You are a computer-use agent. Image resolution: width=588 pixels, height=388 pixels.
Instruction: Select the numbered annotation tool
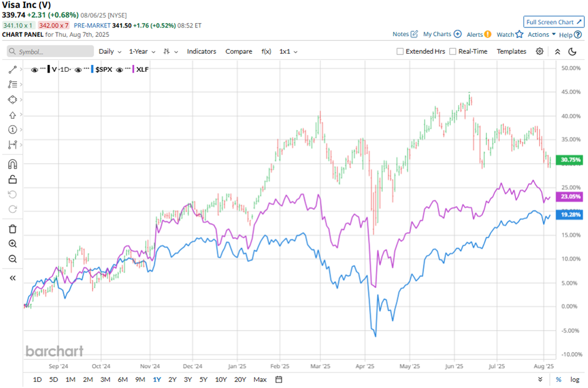pyautogui.click(x=13, y=129)
